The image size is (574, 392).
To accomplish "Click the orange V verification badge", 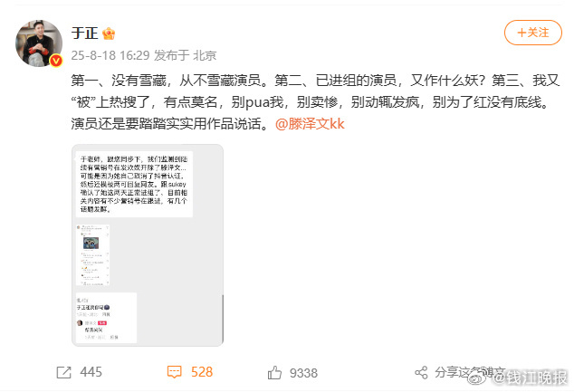I will tap(56, 61).
